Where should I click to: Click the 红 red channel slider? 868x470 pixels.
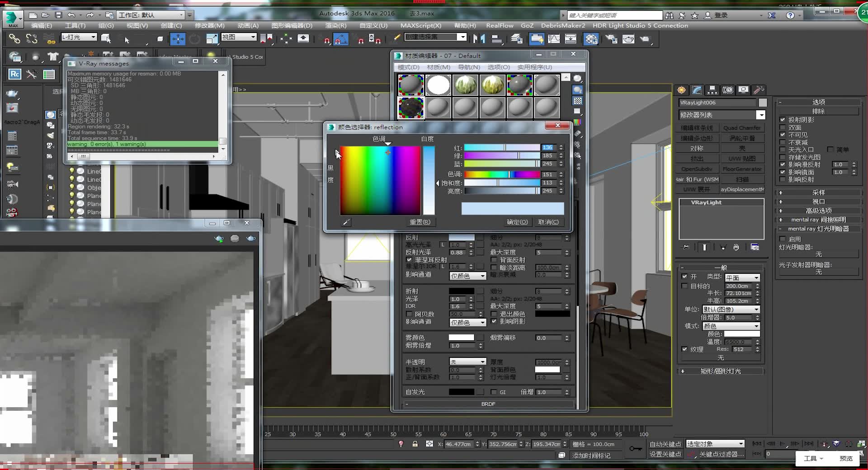[502, 147]
